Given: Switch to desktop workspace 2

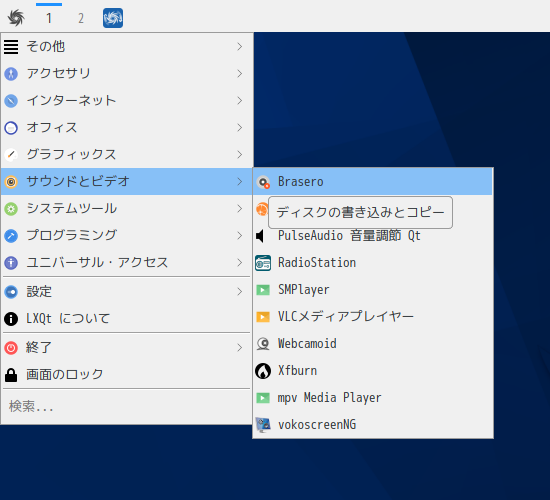Looking at the screenshot, I should pos(81,18).
